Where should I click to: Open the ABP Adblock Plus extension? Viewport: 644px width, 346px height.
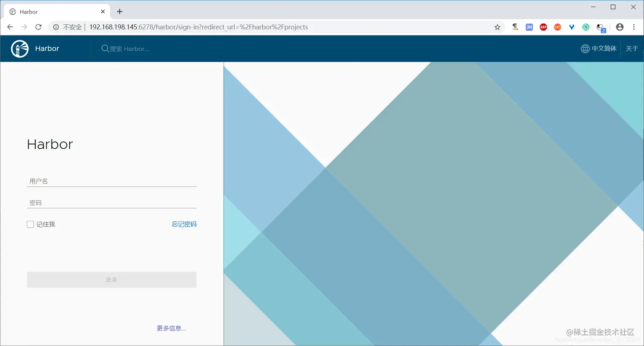coord(543,27)
